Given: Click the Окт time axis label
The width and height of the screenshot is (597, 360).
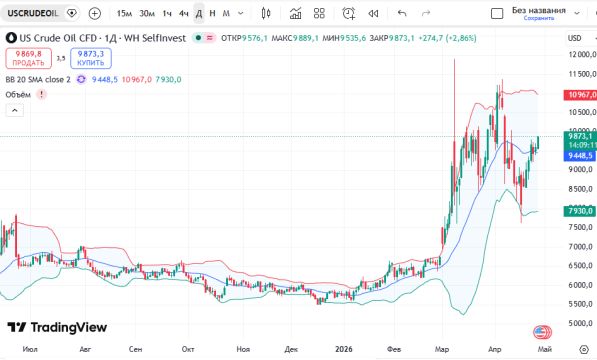Looking at the screenshot, I should pyautogui.click(x=188, y=349).
